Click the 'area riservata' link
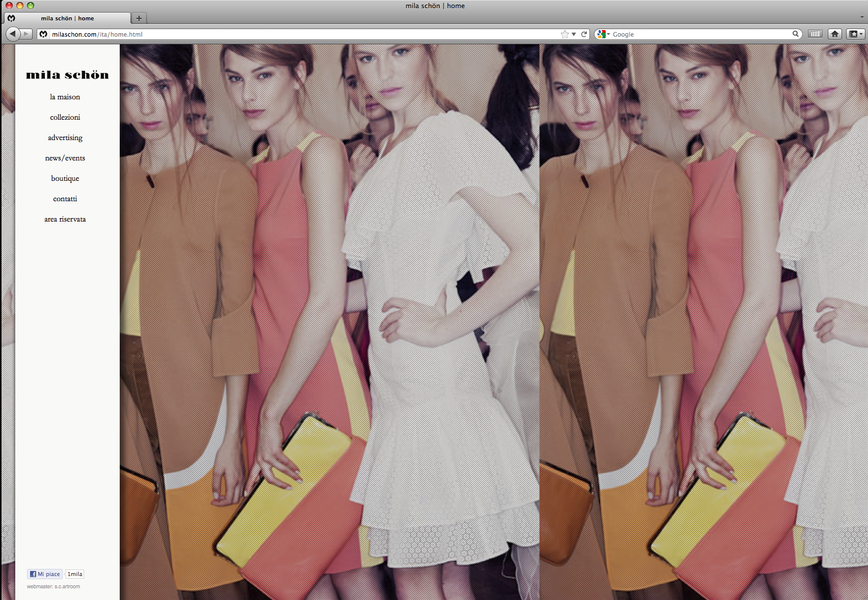This screenshot has width=868, height=600. point(65,219)
